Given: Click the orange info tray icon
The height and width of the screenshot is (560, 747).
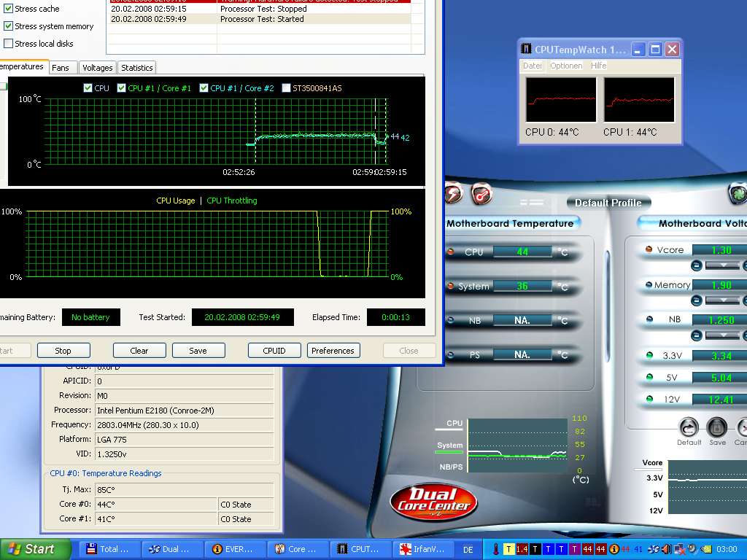Looking at the screenshot, I should pos(614,549).
